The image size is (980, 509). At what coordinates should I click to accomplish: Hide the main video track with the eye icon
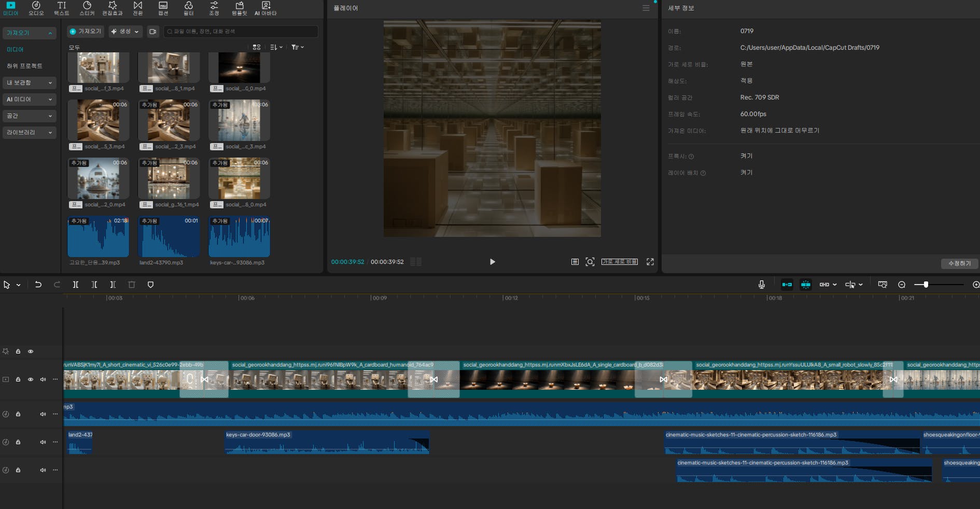click(31, 379)
